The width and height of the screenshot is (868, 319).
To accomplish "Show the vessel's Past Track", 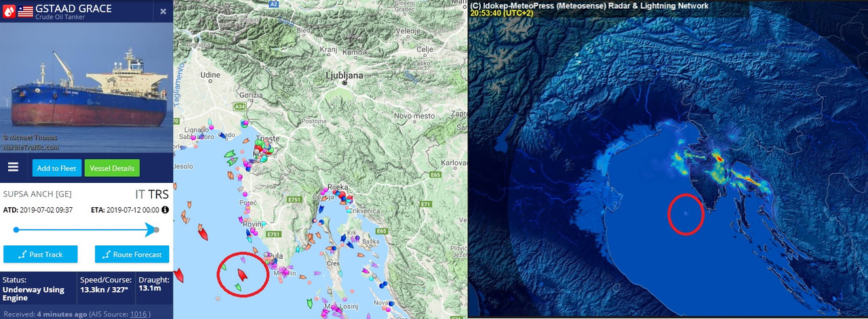I will tap(41, 254).
